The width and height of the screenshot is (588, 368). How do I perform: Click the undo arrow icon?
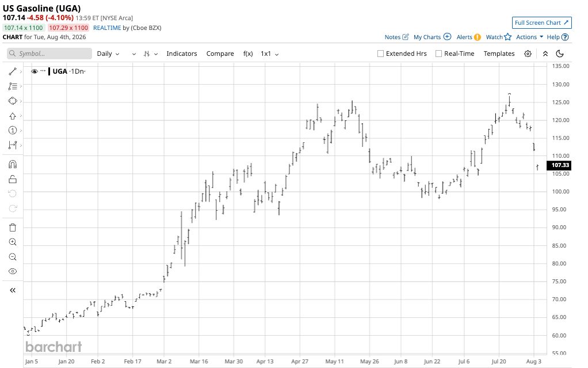pos(13,194)
